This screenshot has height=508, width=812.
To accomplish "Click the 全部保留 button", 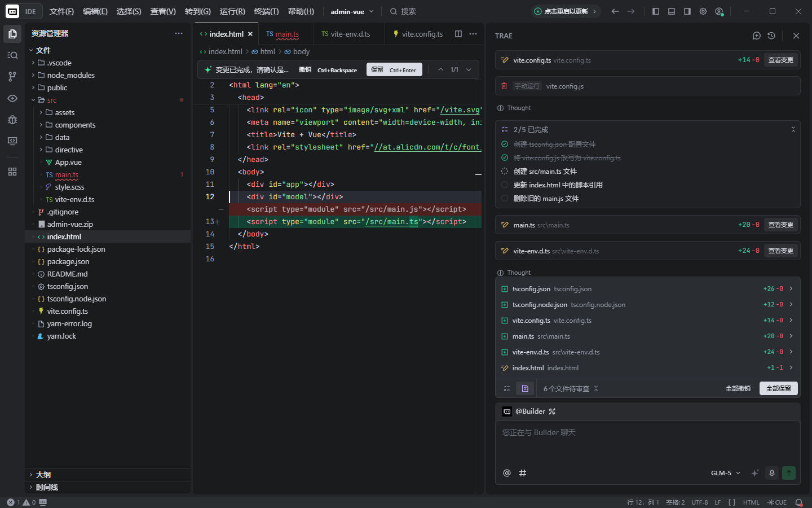I will 778,388.
